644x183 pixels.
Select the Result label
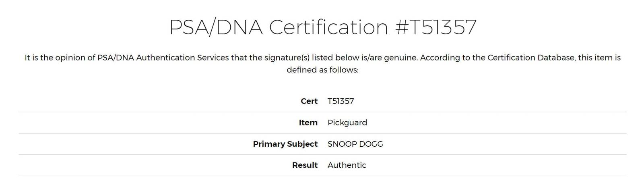click(305, 165)
